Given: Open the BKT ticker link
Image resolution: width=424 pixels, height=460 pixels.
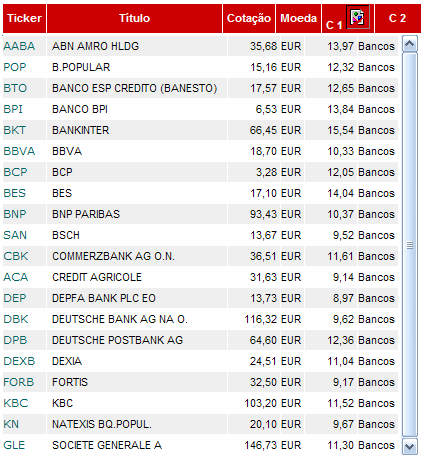Looking at the screenshot, I should click(15, 130).
